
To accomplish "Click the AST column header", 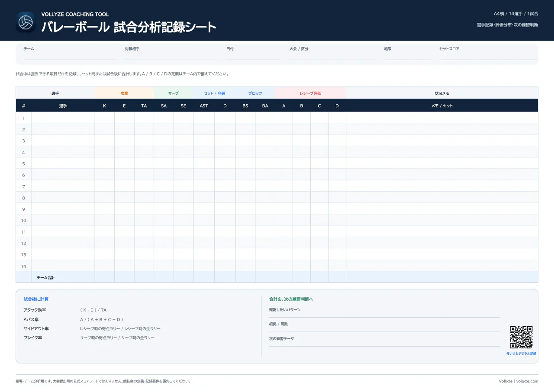I will 204,106.
